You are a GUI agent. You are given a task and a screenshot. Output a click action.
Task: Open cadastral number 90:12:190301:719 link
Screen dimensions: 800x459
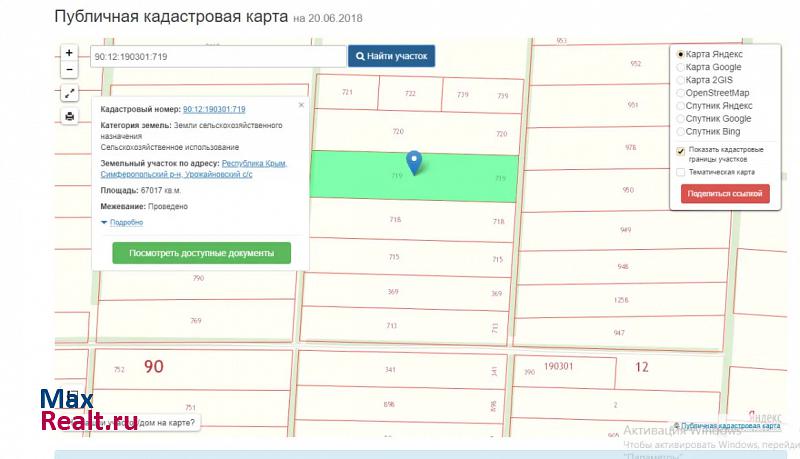tap(214, 109)
